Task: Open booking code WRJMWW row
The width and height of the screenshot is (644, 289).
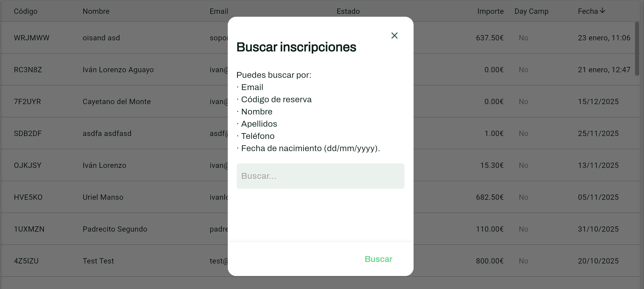Action: (32, 38)
